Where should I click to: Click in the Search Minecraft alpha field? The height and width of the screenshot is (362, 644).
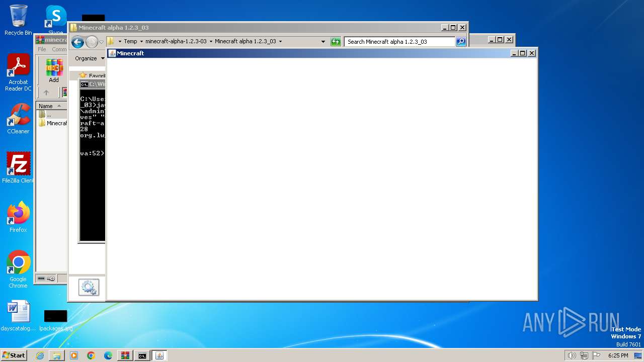[400, 42]
